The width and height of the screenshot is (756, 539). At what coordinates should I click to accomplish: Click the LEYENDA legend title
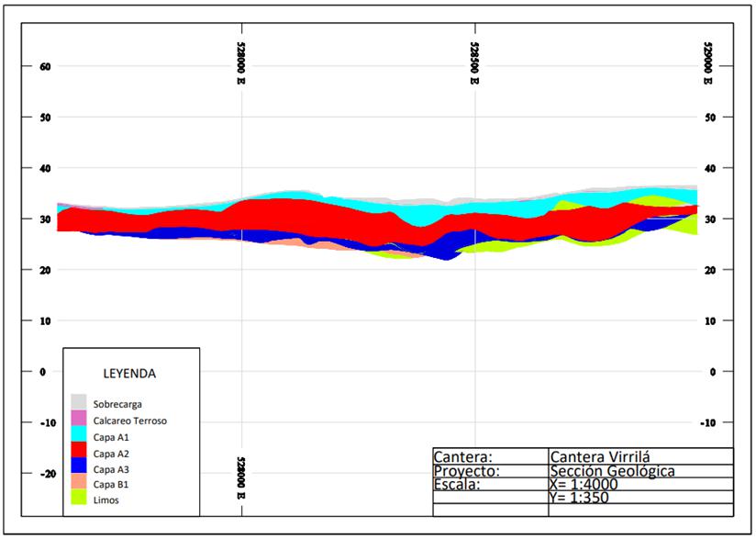tap(129, 374)
